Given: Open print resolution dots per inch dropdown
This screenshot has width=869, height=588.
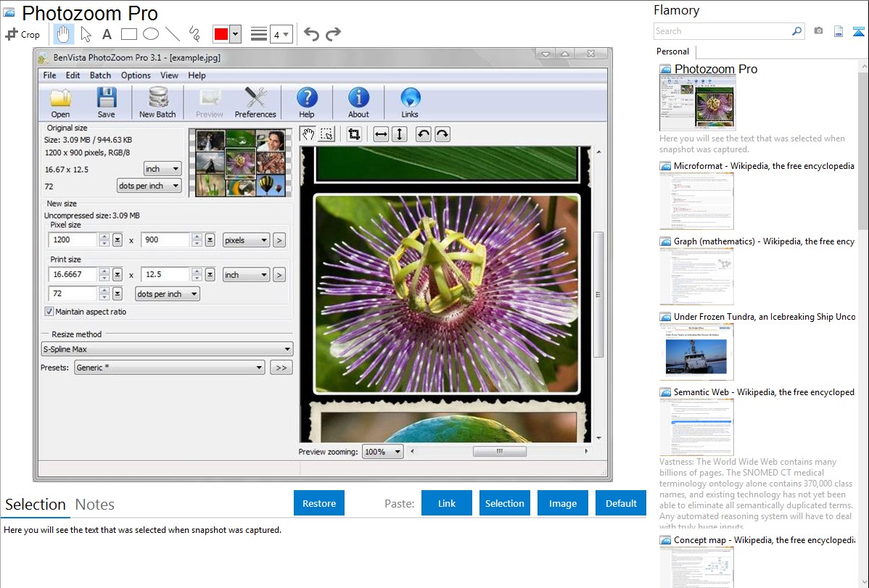Looking at the screenshot, I should click(168, 294).
